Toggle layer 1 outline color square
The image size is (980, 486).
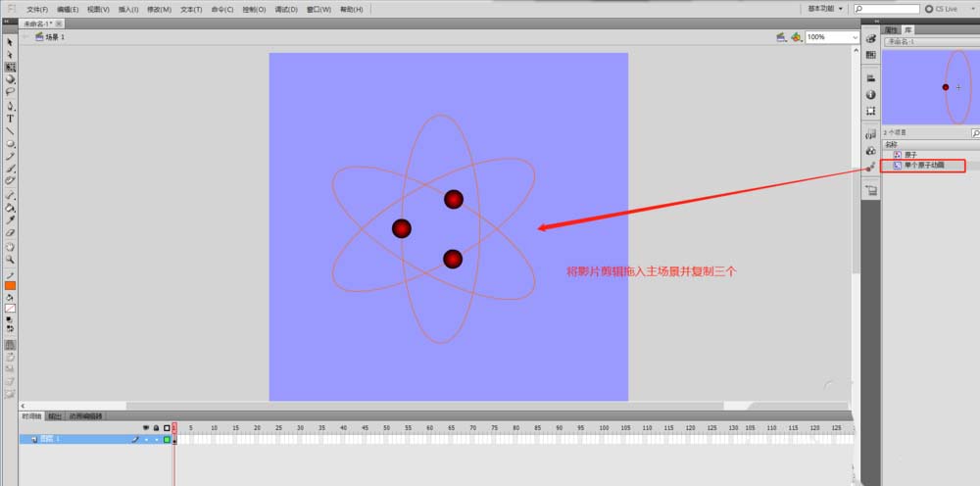167,440
